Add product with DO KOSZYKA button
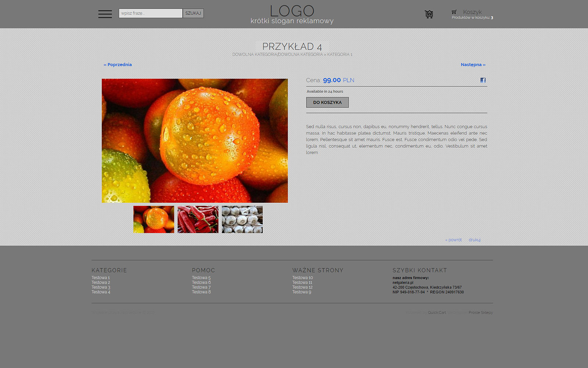The image size is (588, 368). coord(327,102)
